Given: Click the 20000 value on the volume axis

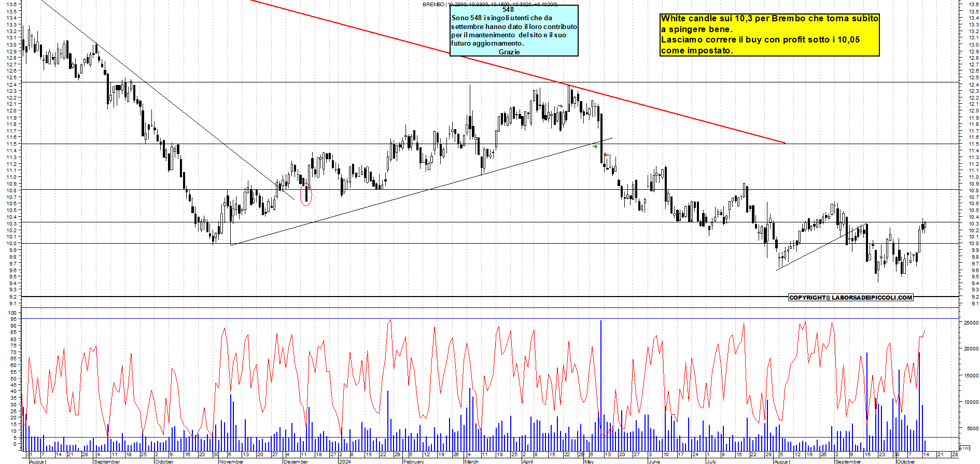Looking at the screenshot, I should (971, 349).
